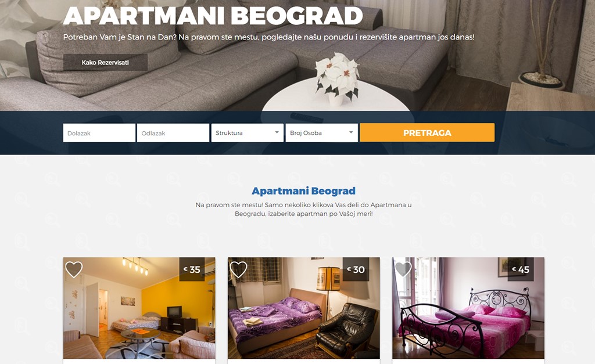Click the hero tagline about Stan na Dan

[268, 37]
